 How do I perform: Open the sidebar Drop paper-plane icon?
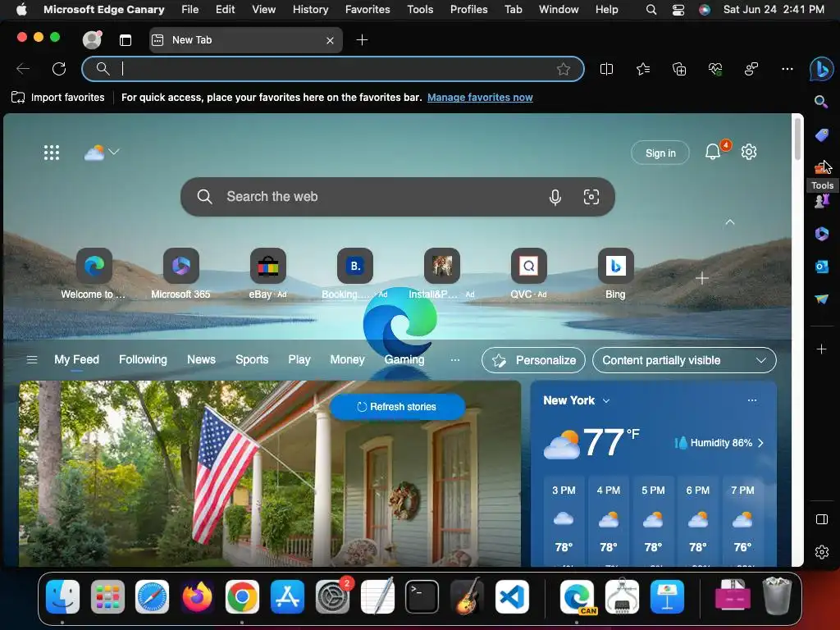point(821,299)
